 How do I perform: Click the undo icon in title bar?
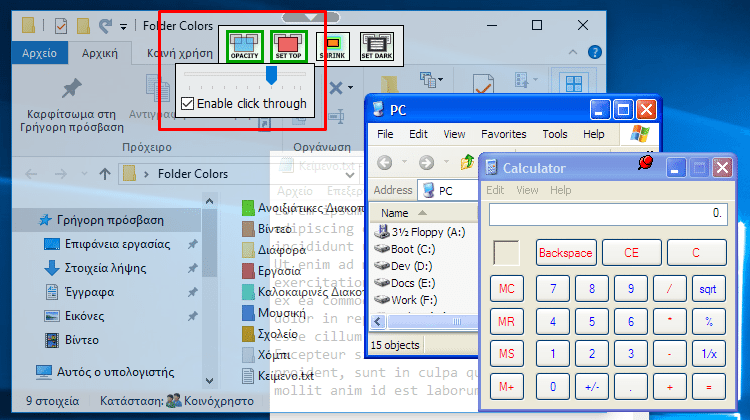coord(106,25)
